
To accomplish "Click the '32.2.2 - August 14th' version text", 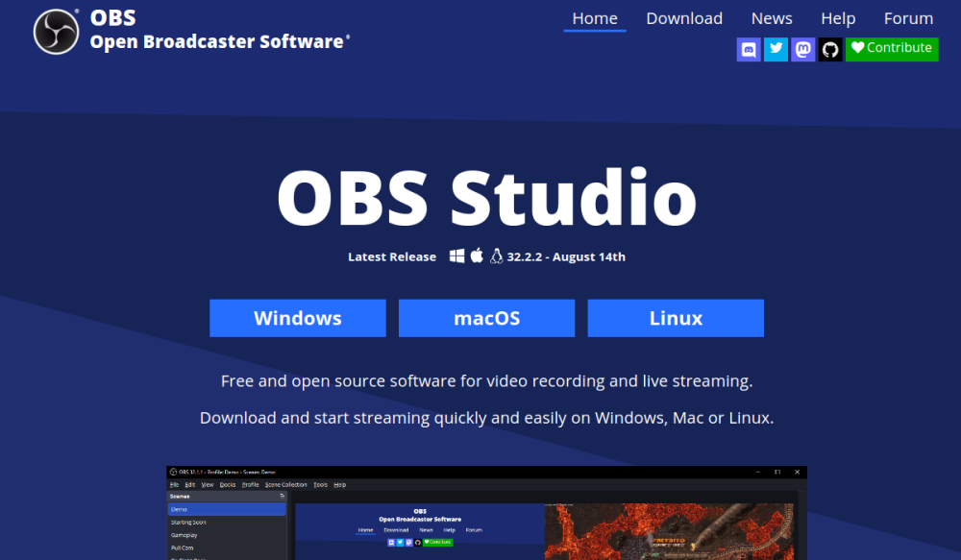I will pyautogui.click(x=566, y=256).
